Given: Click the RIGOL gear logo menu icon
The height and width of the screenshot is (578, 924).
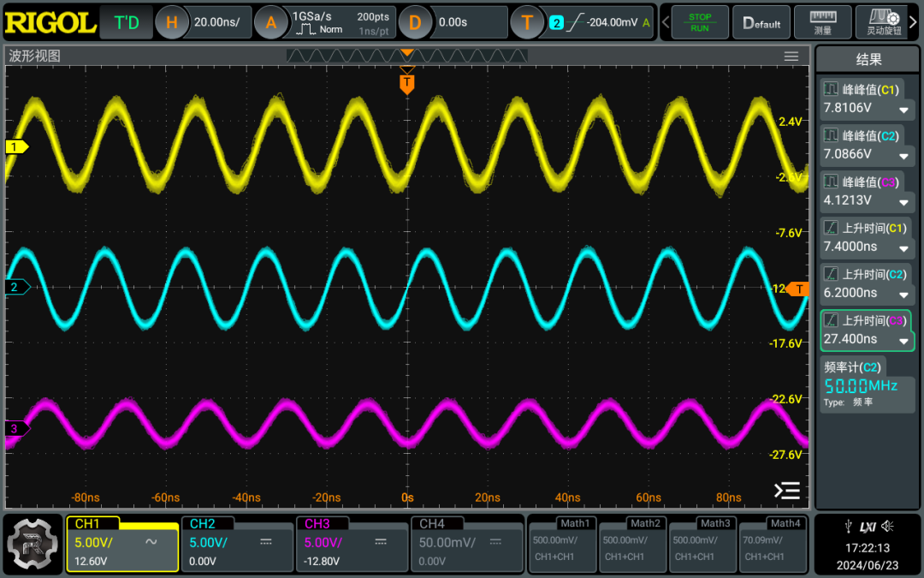Looking at the screenshot, I should click(x=33, y=545).
